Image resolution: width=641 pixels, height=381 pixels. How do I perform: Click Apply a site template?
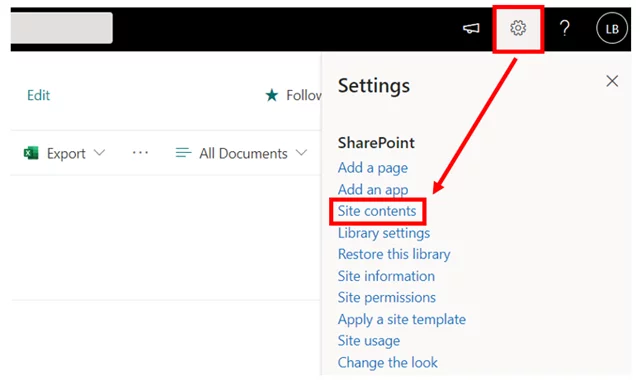point(402,319)
